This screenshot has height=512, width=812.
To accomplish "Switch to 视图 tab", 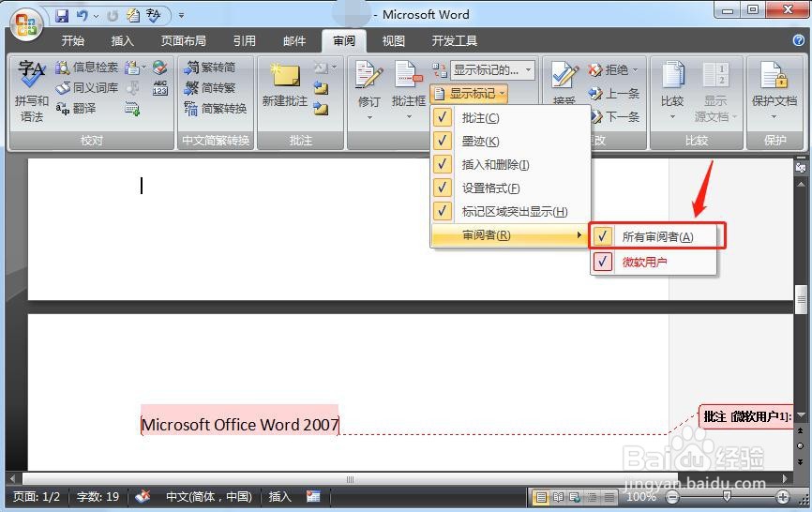I will tap(393, 41).
